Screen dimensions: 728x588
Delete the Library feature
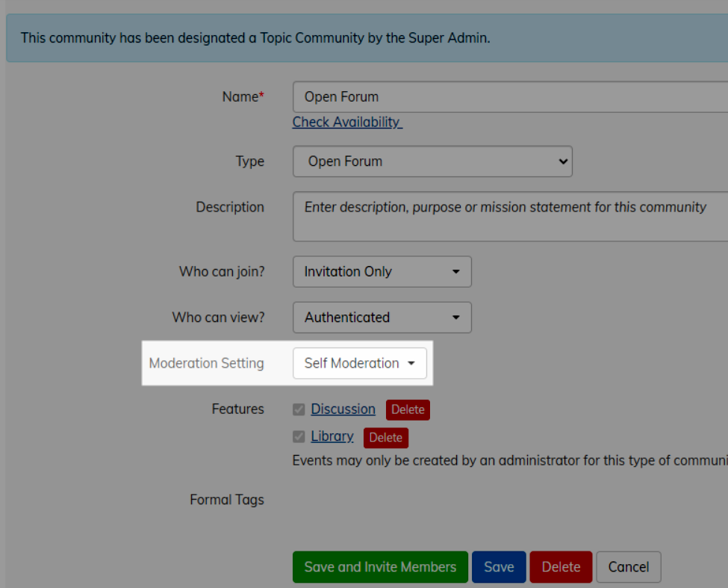[x=386, y=437]
